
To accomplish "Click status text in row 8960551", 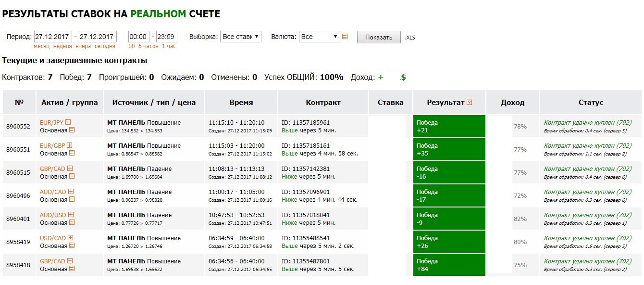I will pos(588,146).
